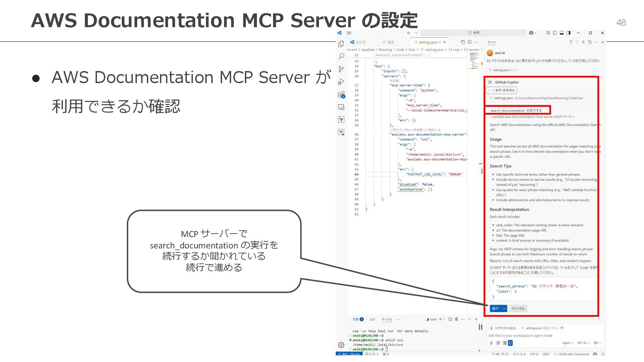The image size is (644, 362).
Task: Click the 続行 button
Action: (495, 308)
